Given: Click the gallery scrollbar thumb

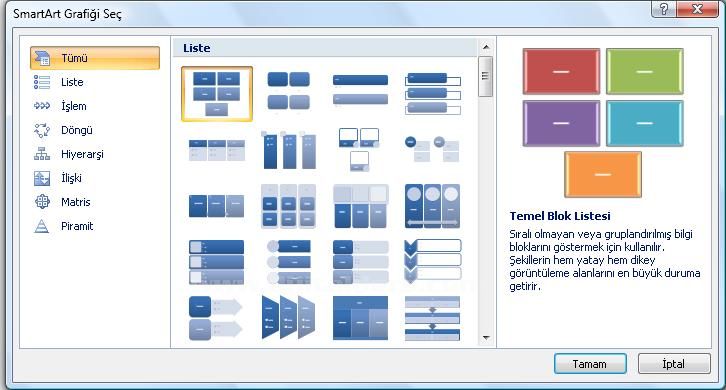Looking at the screenshot, I should click(x=486, y=76).
